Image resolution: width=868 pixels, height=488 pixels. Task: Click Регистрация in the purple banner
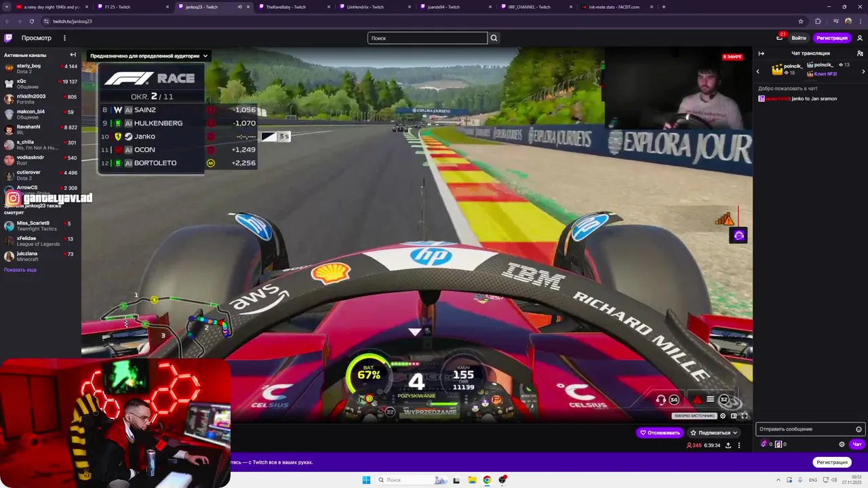tap(832, 462)
